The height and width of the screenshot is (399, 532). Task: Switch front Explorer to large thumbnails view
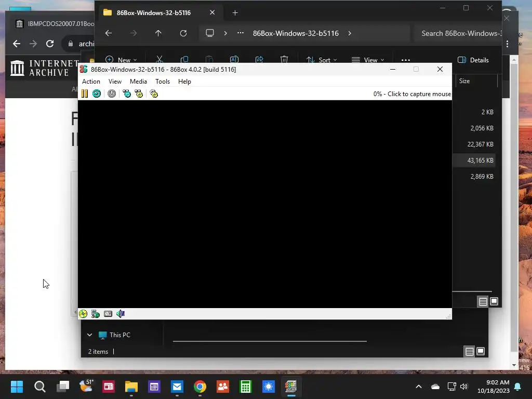[x=495, y=301]
